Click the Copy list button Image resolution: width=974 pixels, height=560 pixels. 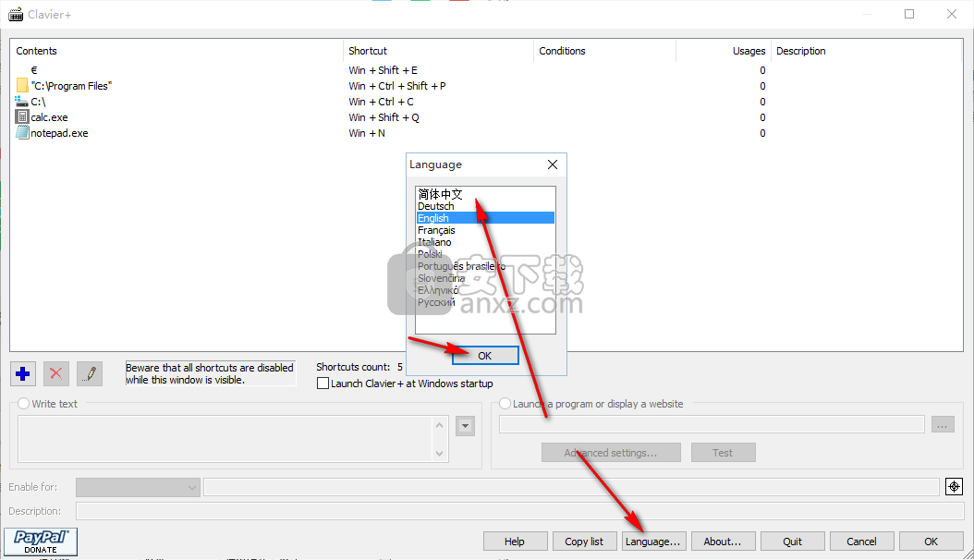click(585, 542)
